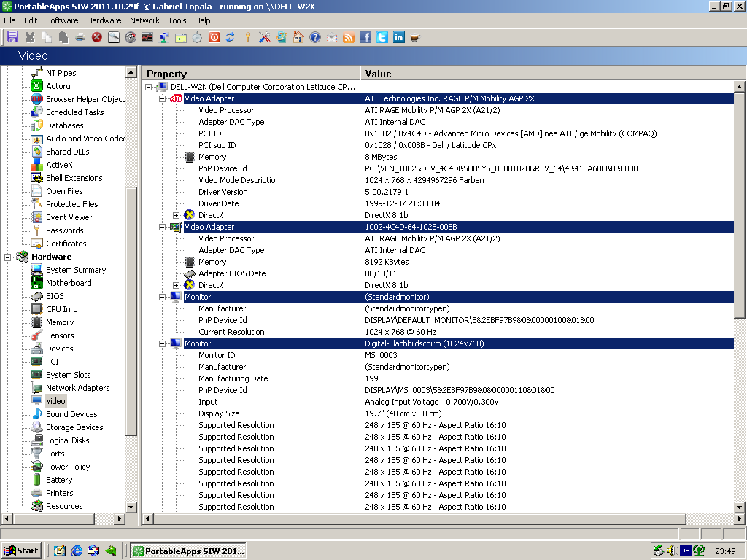
Task: Click the blue Help question mark icon
Action: point(315,37)
